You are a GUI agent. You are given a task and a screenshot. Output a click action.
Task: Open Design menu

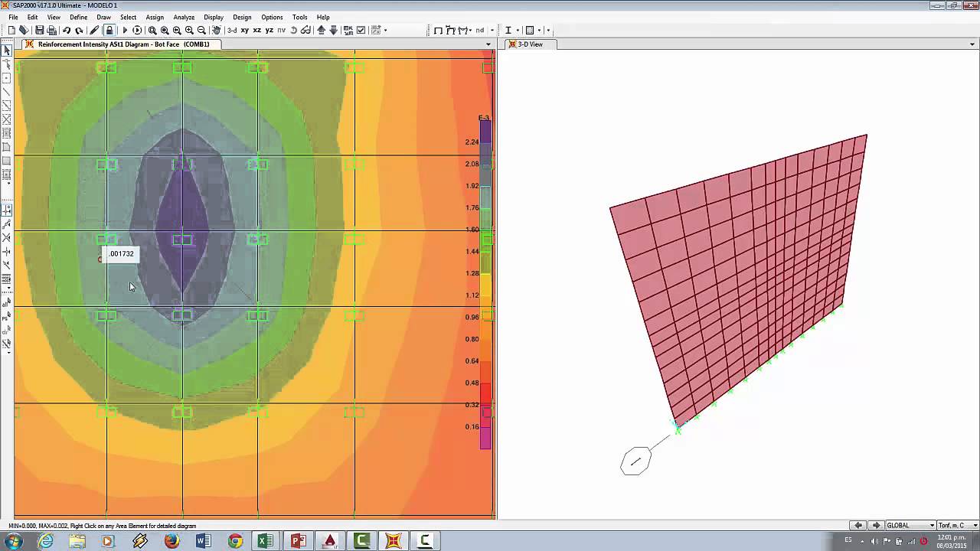pos(242,17)
